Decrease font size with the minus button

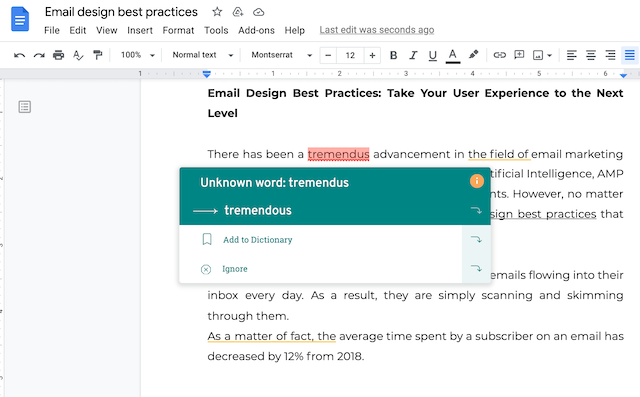point(328,55)
